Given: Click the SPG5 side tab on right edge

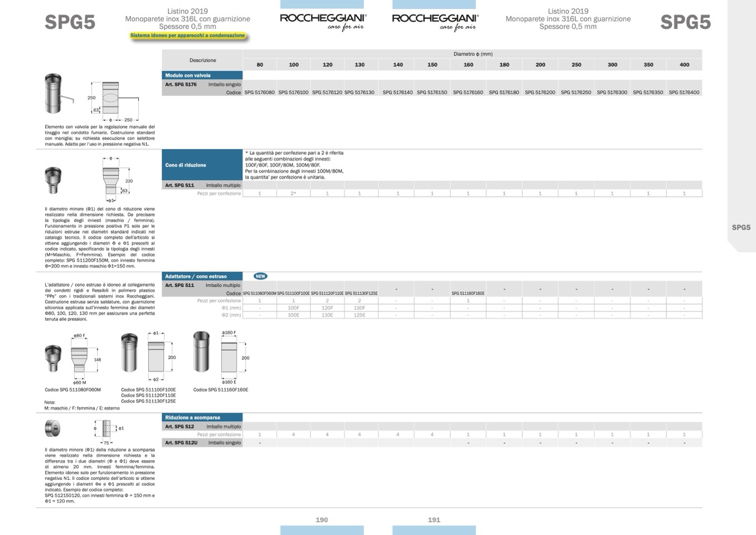Looking at the screenshot, I should point(741,228).
